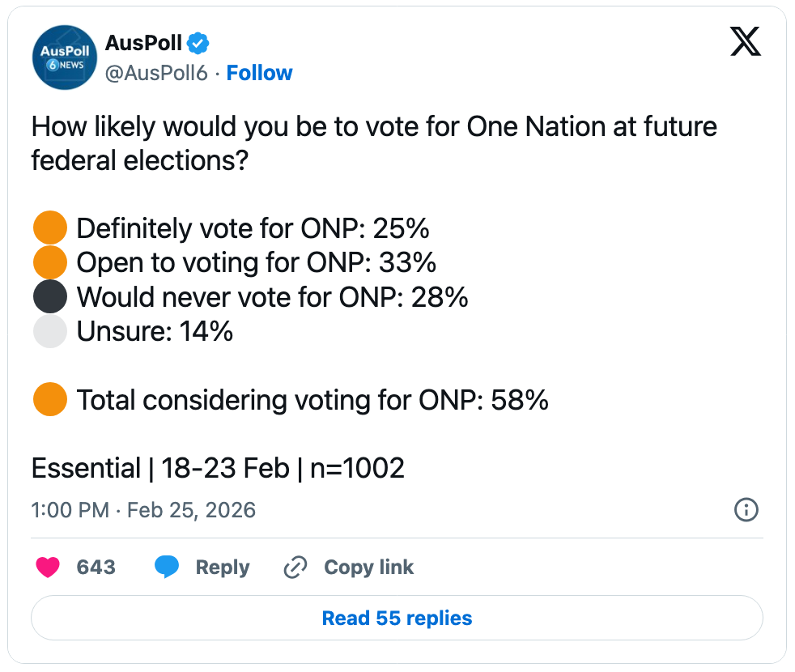Click orange circle beside Open to voting
795x672 pixels.
(49, 263)
